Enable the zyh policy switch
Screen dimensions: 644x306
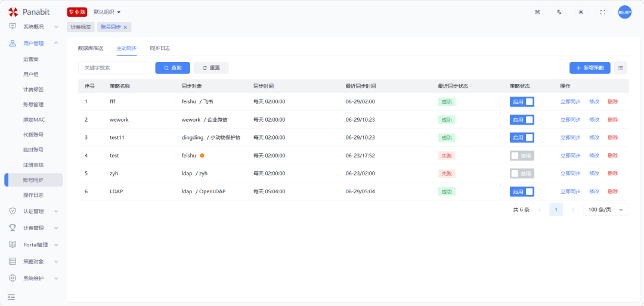[522, 174]
